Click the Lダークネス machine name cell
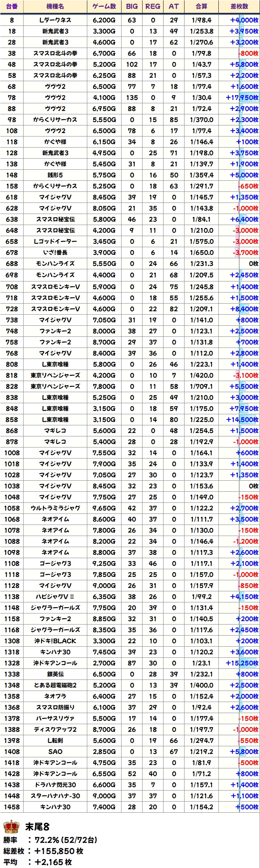The width and height of the screenshot is (260, 868). pos(55,20)
